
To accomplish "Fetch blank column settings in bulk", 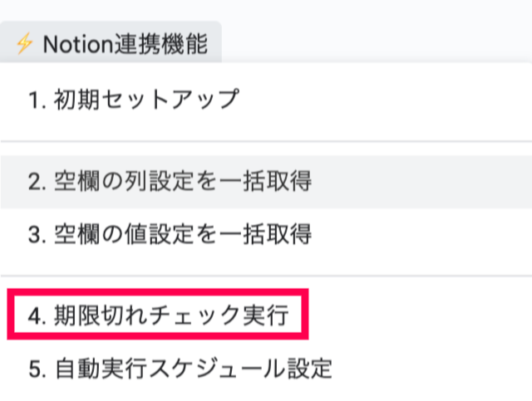I will [170, 182].
